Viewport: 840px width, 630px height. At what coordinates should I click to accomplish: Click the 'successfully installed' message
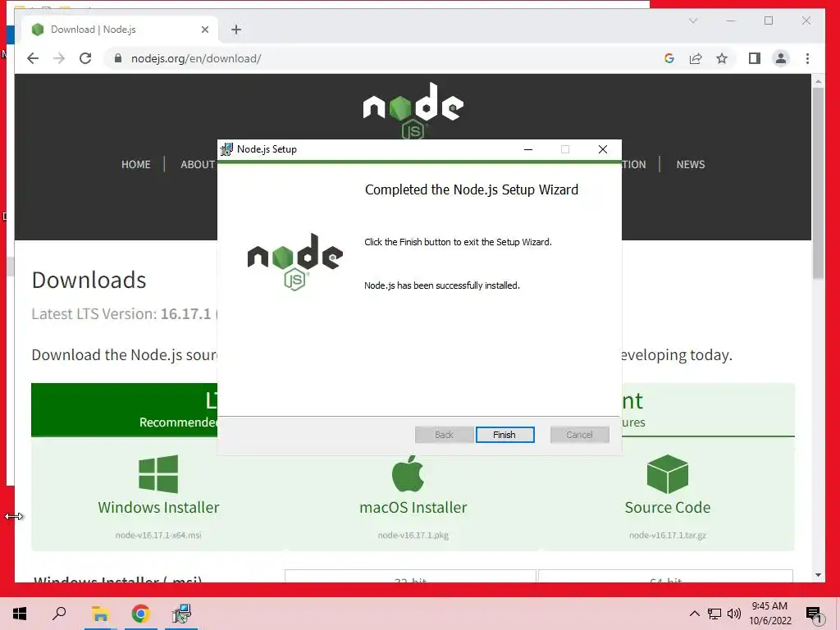(442, 285)
